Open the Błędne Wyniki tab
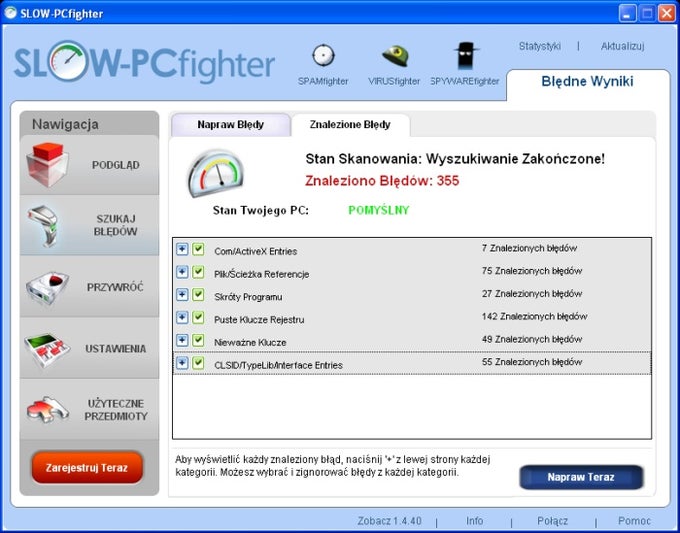Screen dimensions: 680x533 coord(587,82)
